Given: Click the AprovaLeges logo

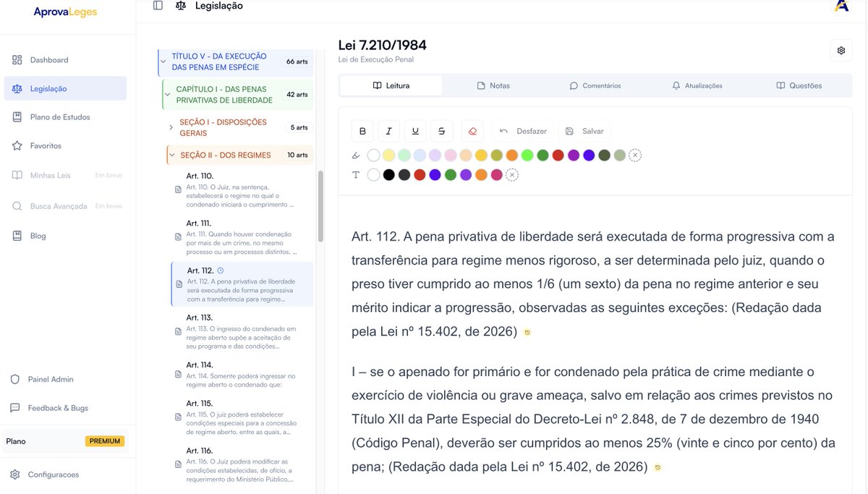Looking at the screenshot, I should [65, 12].
